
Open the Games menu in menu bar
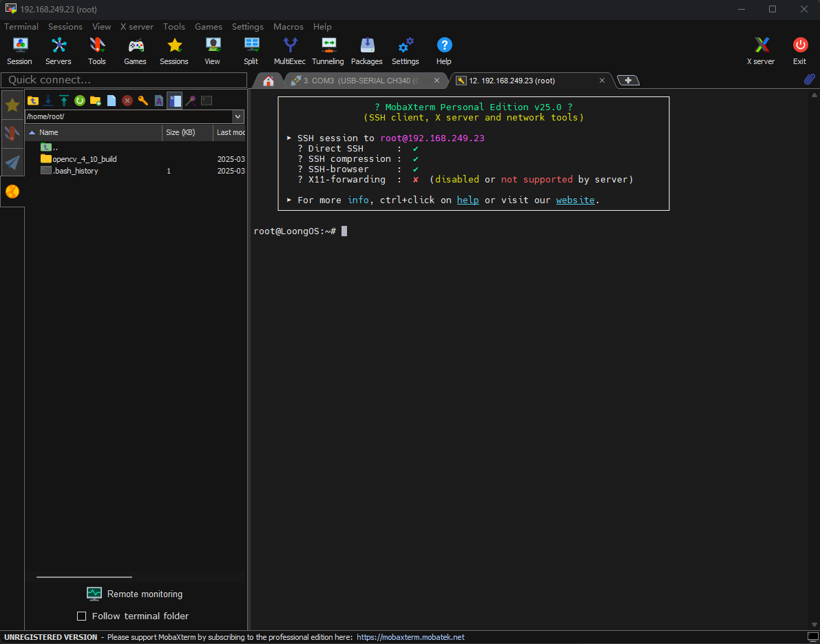pos(209,27)
